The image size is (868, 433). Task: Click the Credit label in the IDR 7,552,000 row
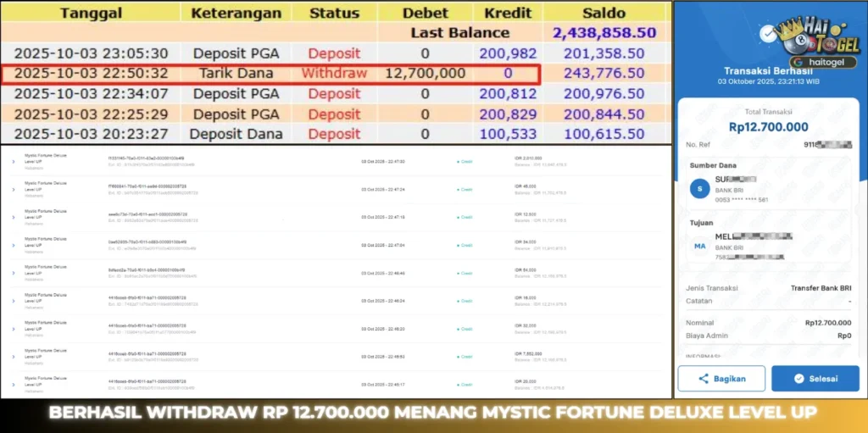465,357
